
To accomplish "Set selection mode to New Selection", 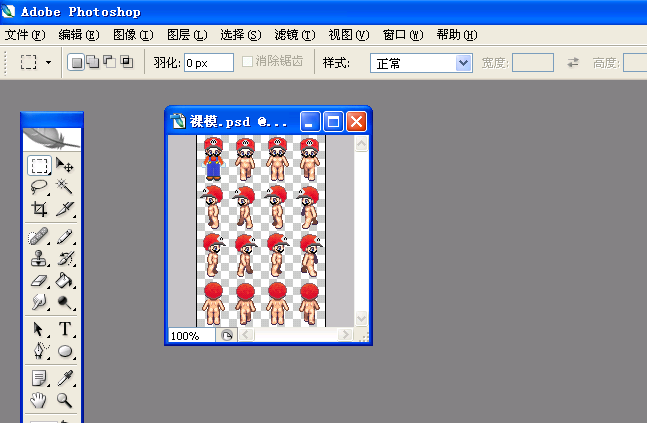I will pyautogui.click(x=76, y=62).
